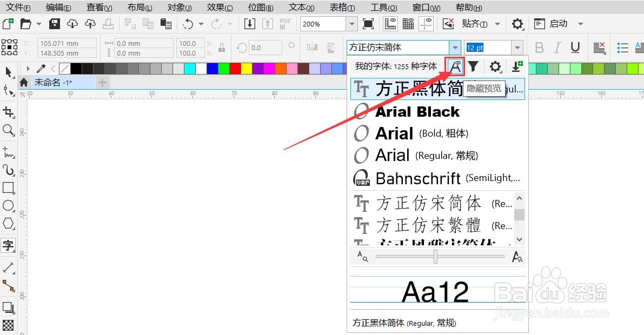The image size is (644, 335).
Task: Select the Drop Shadow tool
Action: (8, 307)
